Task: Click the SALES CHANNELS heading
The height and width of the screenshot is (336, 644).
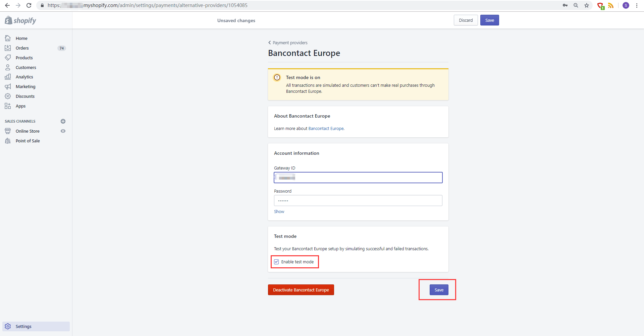Action: [x=20, y=121]
